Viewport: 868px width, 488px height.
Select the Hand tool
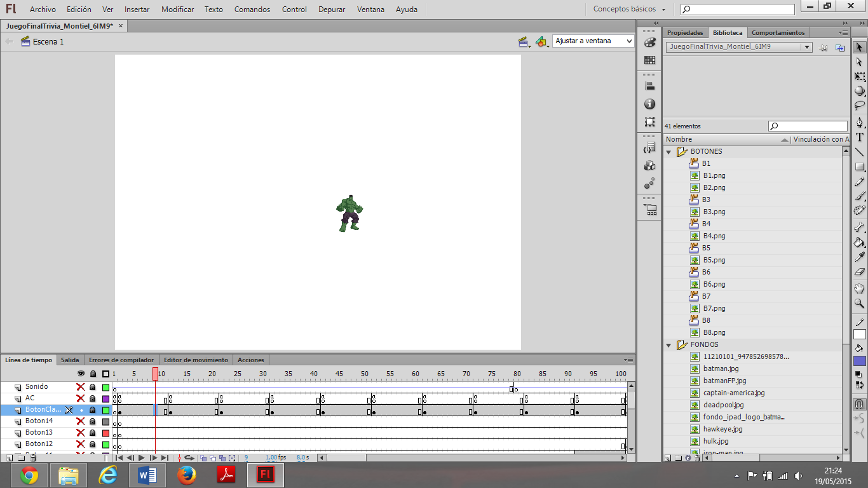860,288
